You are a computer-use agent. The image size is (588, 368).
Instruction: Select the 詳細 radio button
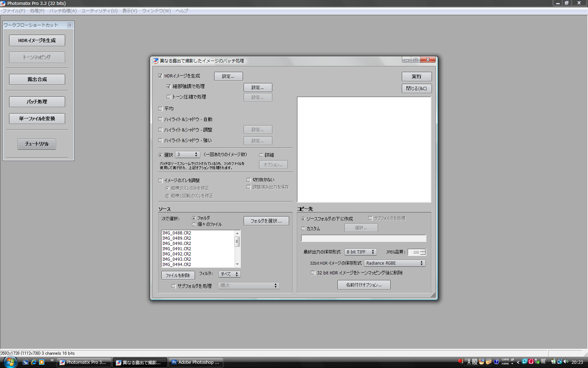coord(261,155)
